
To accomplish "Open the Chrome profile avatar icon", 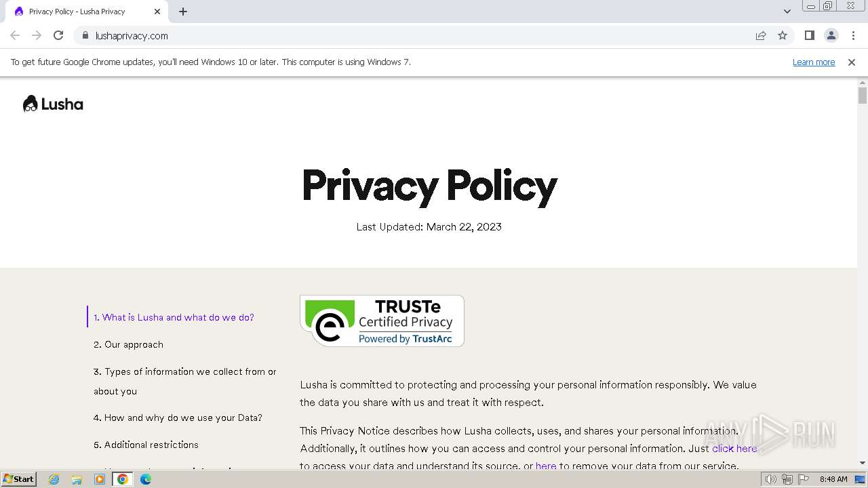I will coord(831,35).
